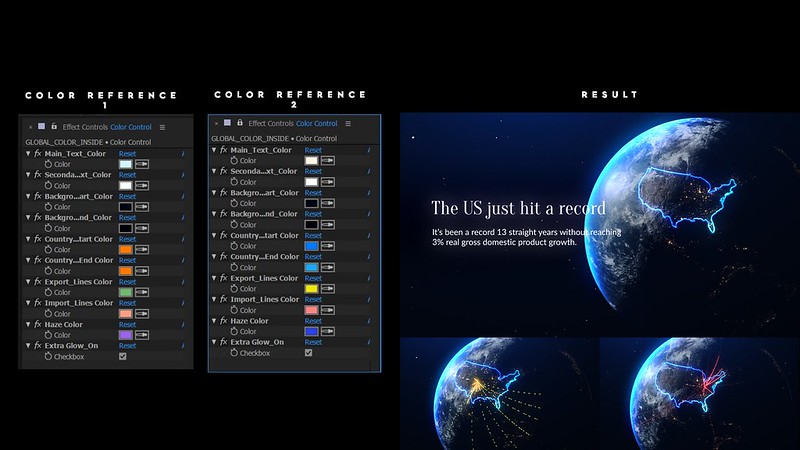Screen dimensions: 800x450
Task: Collapse Main_Text_Color effect in Color Reference 1
Action: [28, 154]
